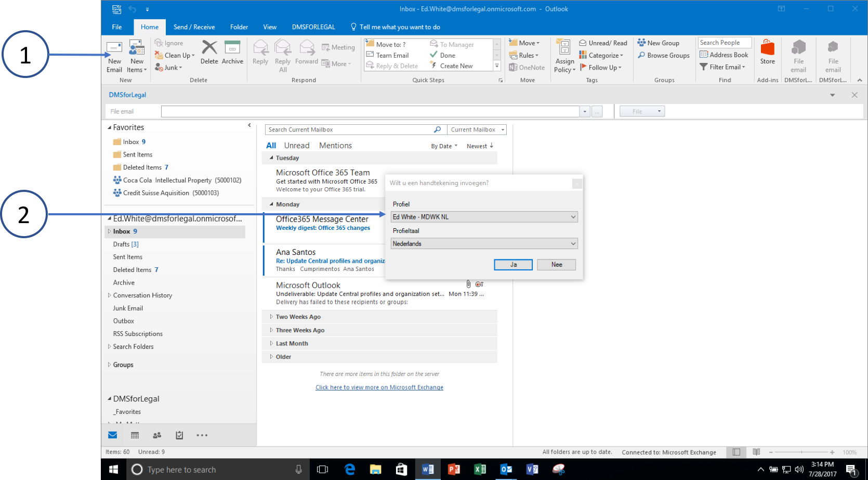Select the Drafts [3] folder
This screenshot has width=868, height=480.
[x=126, y=244]
